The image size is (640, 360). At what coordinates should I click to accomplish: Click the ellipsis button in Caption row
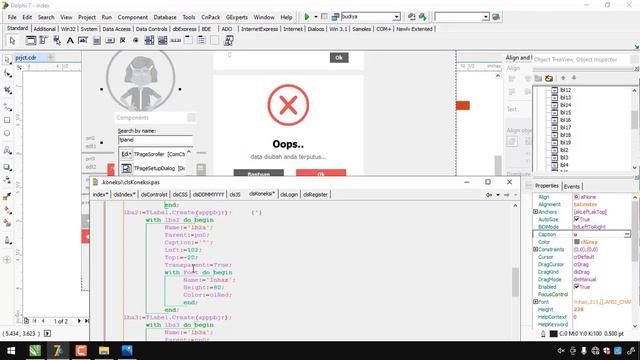coord(627,234)
